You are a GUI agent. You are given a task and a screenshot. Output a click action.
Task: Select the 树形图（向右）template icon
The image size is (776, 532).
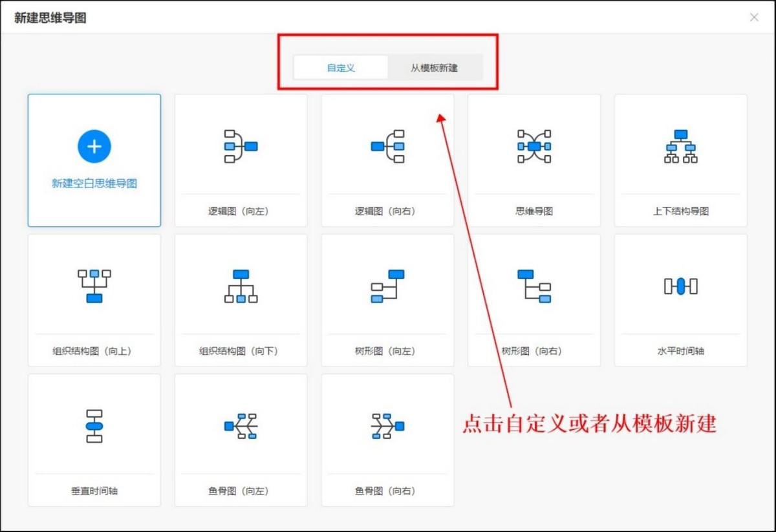point(533,286)
